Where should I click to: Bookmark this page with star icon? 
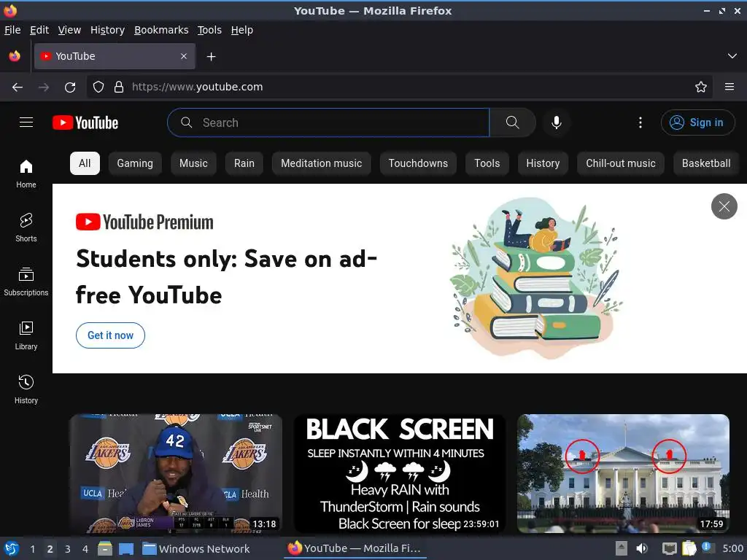[701, 87]
